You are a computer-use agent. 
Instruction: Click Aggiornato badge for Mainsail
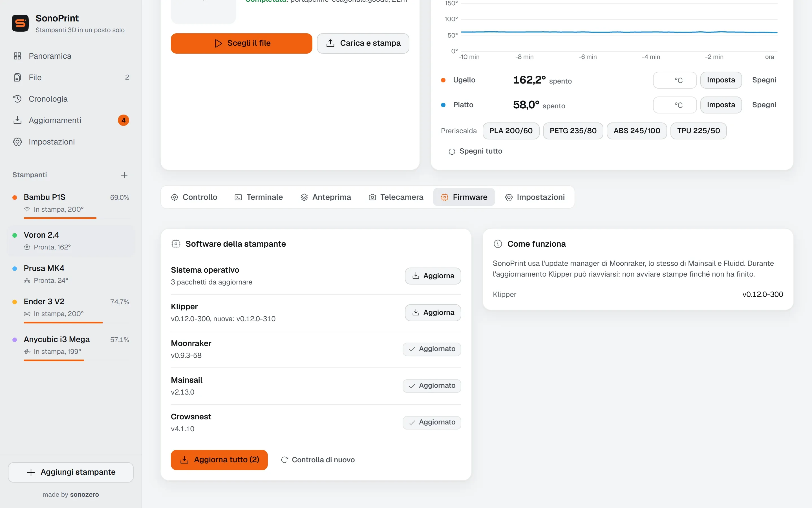pos(432,386)
